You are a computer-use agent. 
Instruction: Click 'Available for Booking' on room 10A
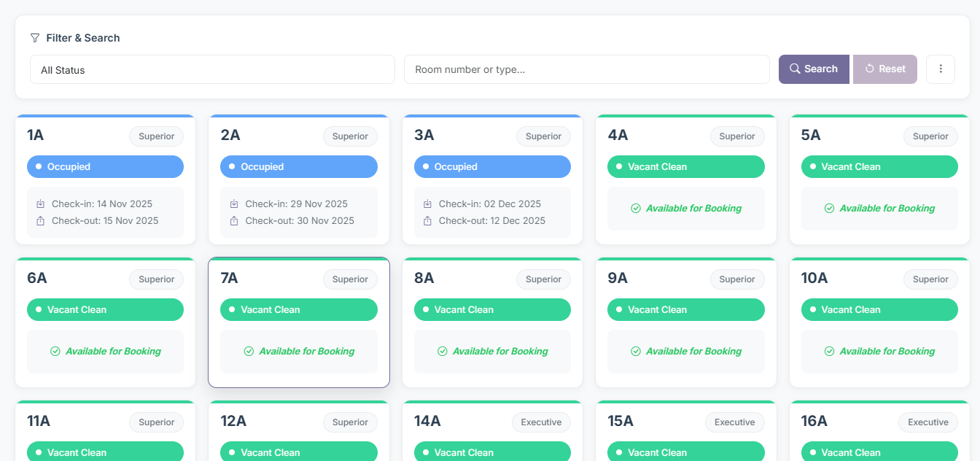[887, 352]
